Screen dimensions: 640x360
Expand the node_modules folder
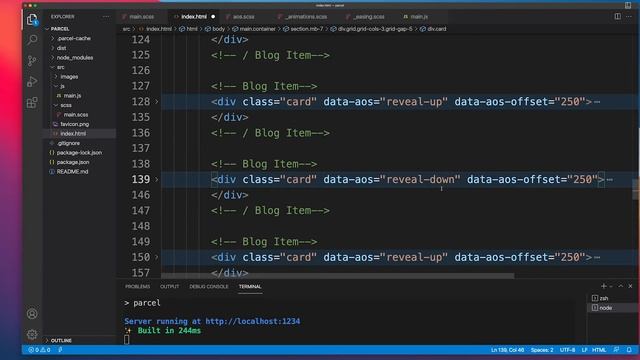53,58
